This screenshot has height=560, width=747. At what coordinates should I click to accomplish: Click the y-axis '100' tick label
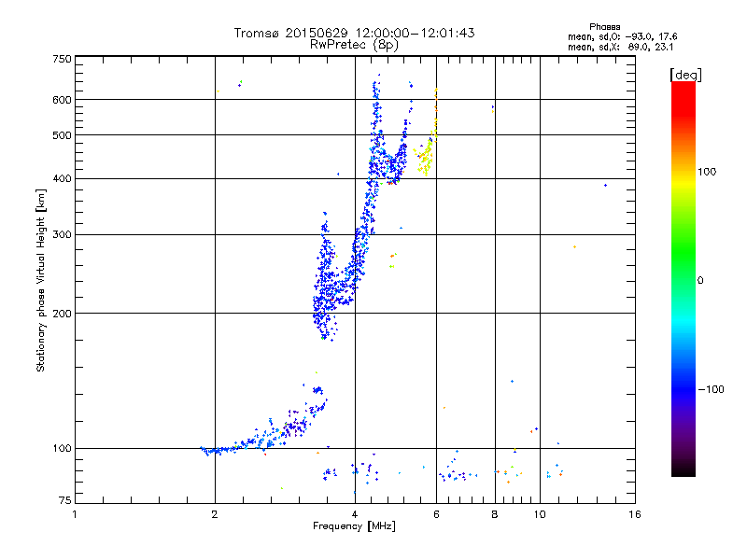62,448
